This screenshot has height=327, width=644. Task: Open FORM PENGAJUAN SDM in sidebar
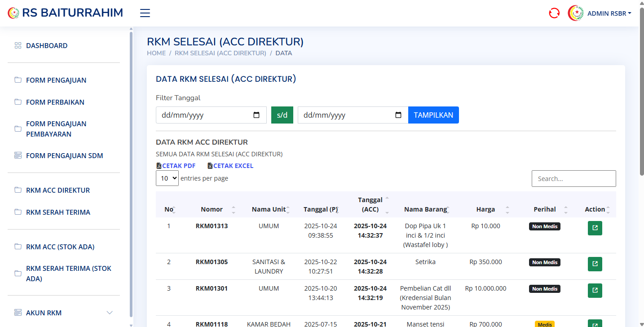tap(64, 155)
